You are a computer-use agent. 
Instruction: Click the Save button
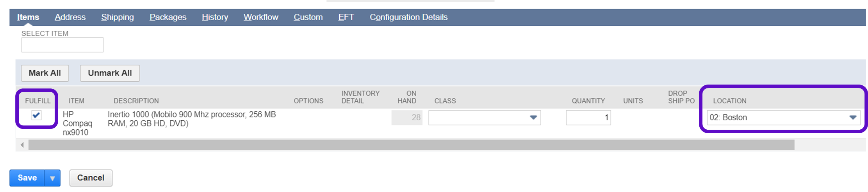(27, 178)
